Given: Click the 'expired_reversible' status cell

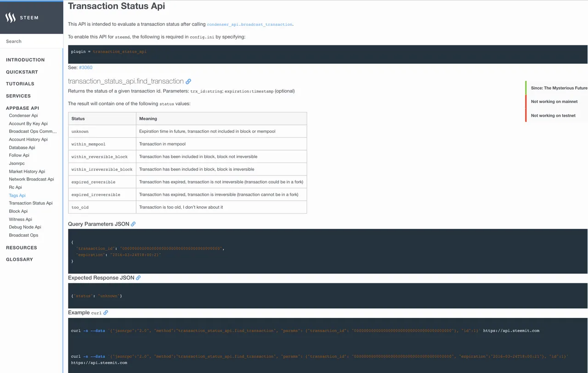Looking at the screenshot, I should point(102,182).
